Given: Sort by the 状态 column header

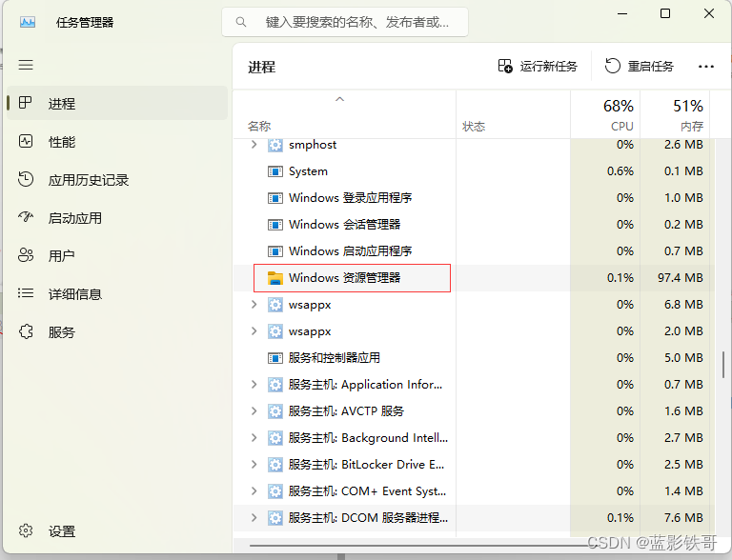Looking at the screenshot, I should [513, 115].
